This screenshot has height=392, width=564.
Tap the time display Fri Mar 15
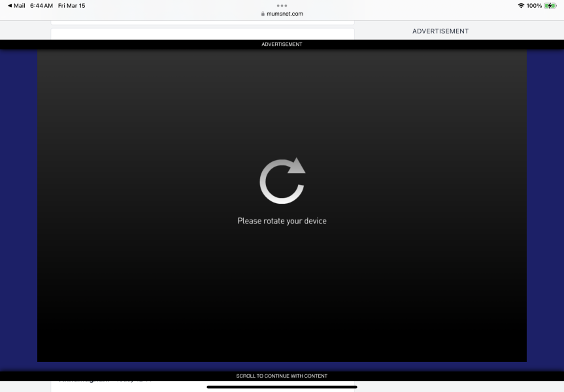72,5
